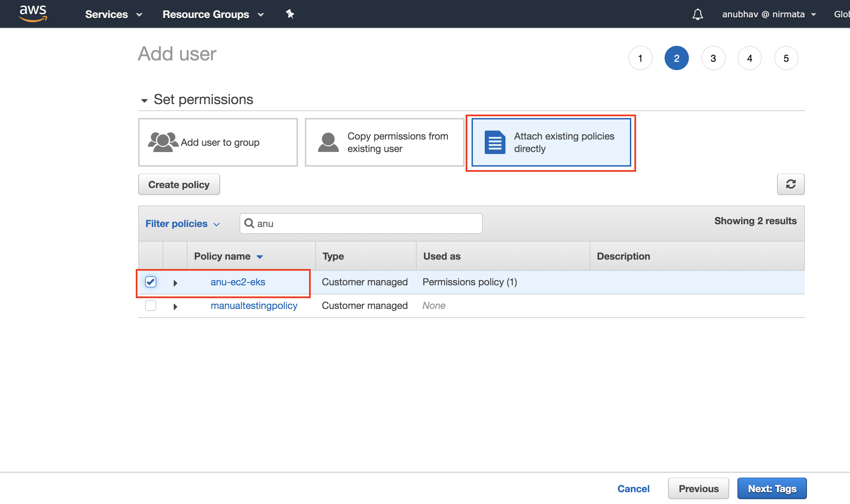Screen dimensions: 850x504
Task: Click the None value in Used as column
Action: click(434, 305)
